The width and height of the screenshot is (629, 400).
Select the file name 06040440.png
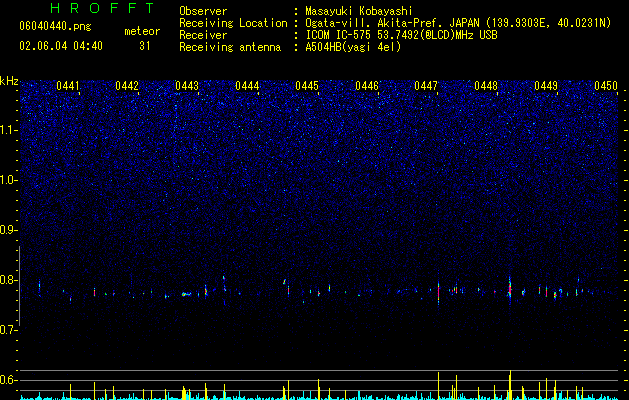[55, 26]
